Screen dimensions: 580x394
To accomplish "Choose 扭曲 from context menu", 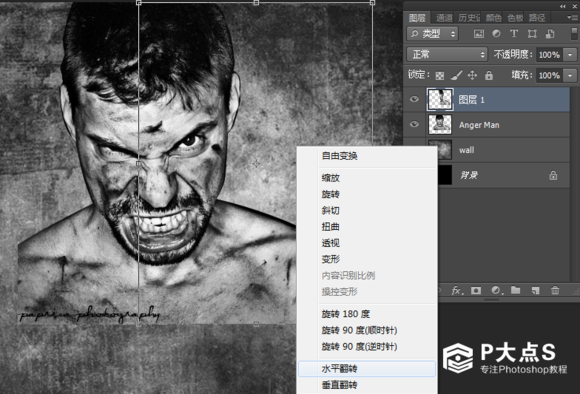I will [367, 227].
